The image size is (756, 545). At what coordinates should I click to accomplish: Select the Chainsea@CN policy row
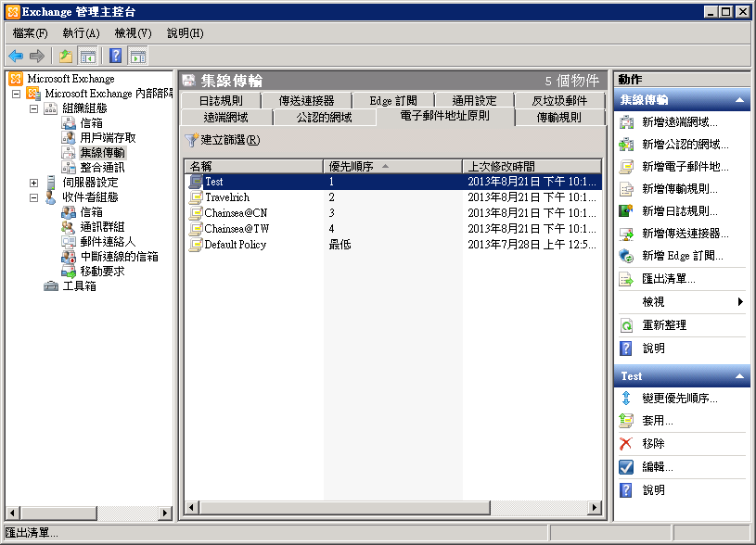click(x=393, y=213)
